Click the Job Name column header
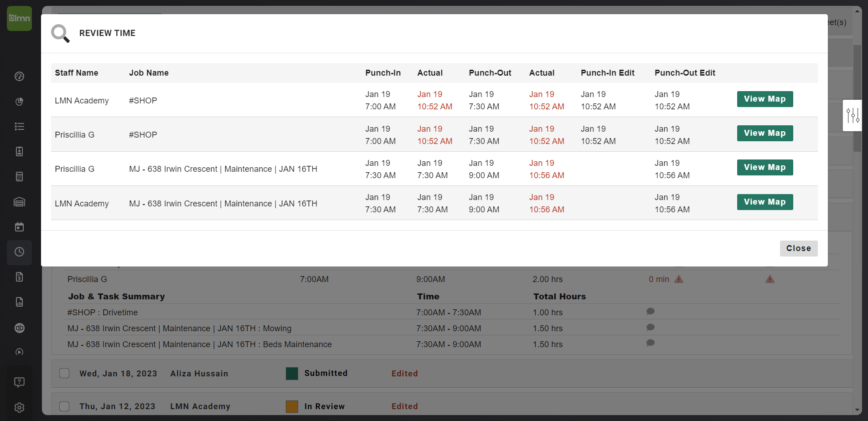Viewport: 868px width, 421px height. tap(149, 73)
